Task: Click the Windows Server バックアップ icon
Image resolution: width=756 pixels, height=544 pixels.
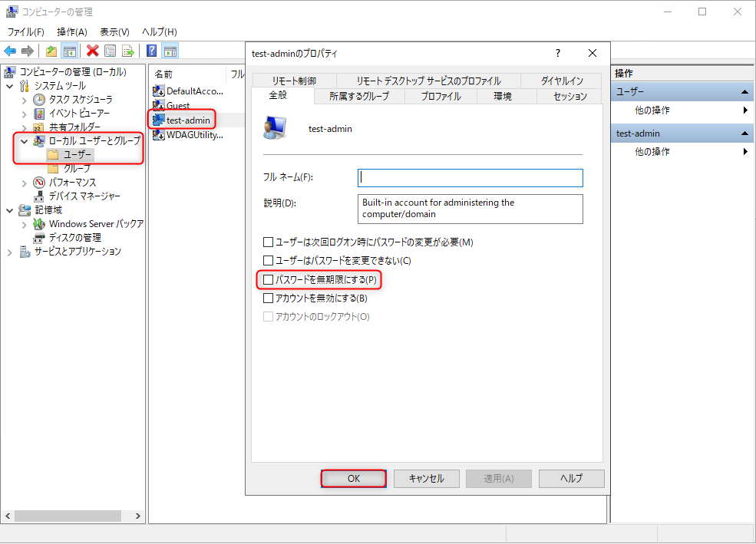Action: click(39, 224)
